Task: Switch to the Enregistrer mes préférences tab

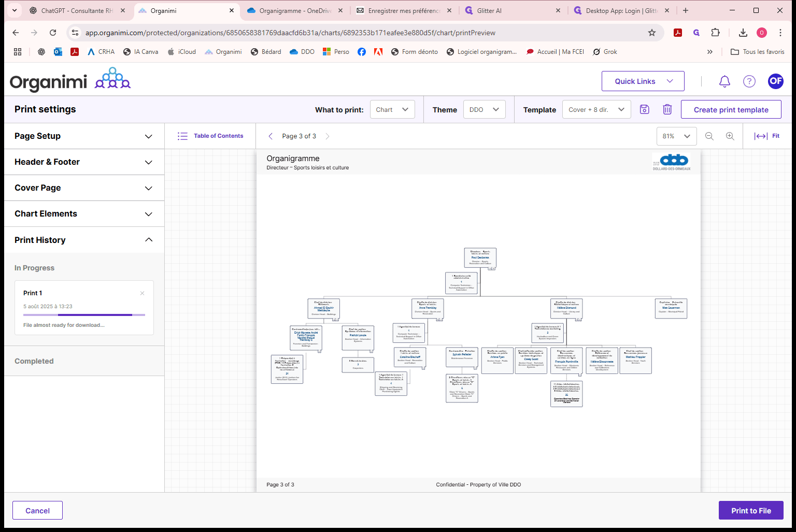Action: click(x=404, y=10)
